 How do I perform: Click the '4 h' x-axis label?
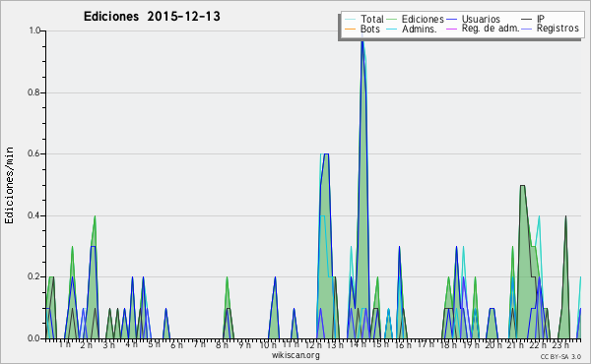click(131, 344)
